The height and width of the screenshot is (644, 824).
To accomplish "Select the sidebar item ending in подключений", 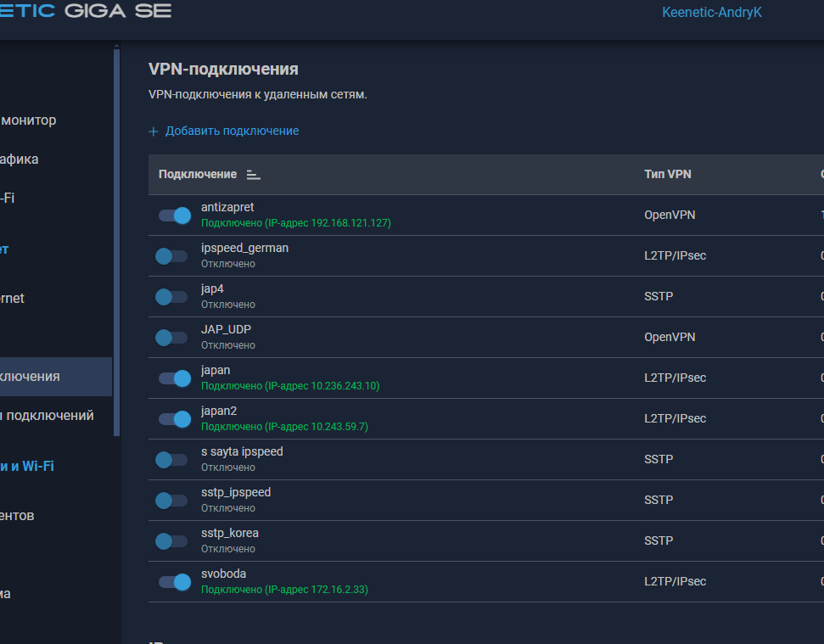I will [47, 416].
